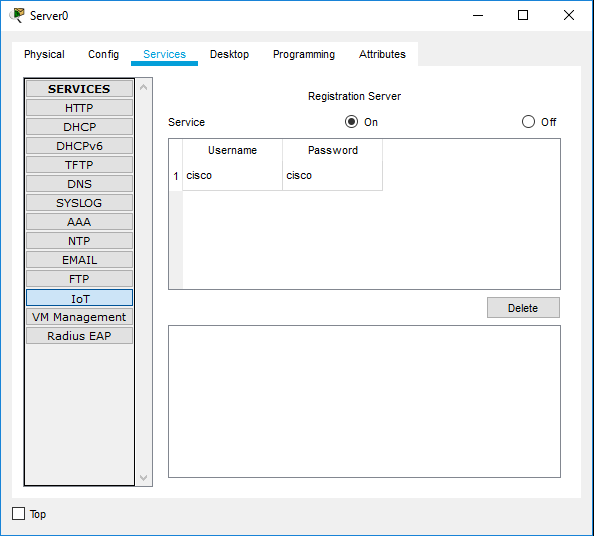
Task: Maximize the Server0 window
Action: pyautogui.click(x=523, y=16)
